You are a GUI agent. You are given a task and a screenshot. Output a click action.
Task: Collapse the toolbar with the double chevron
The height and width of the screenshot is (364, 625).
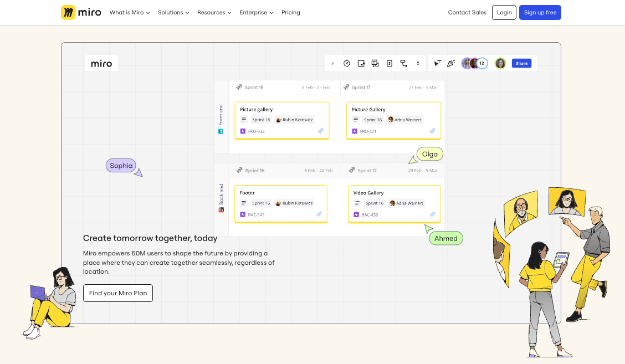[418, 63]
